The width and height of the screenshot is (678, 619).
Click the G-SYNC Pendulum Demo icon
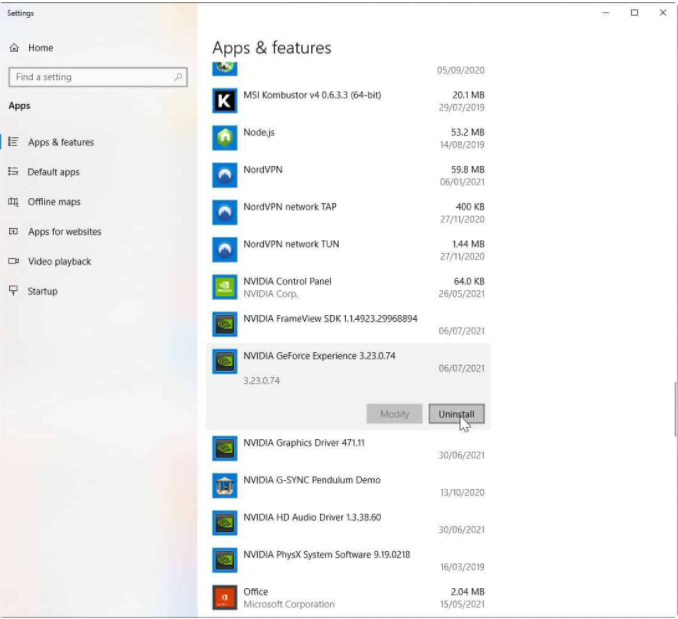coord(224,485)
